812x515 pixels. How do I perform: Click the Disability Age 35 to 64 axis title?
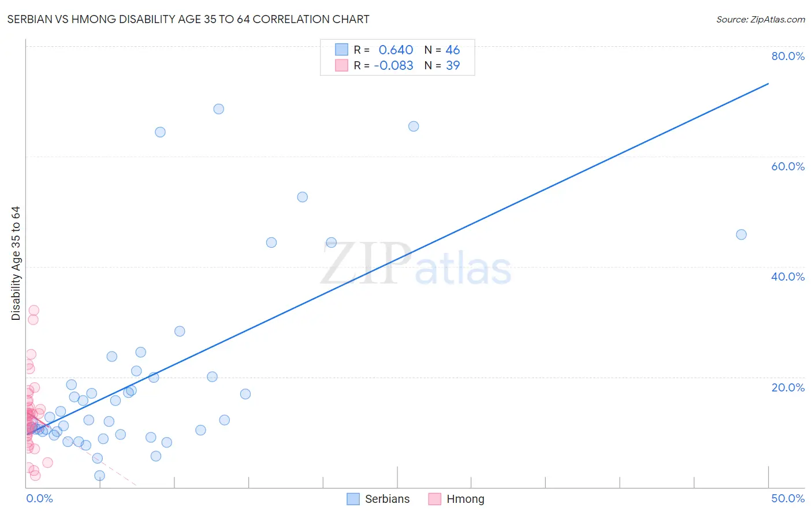click(16, 263)
